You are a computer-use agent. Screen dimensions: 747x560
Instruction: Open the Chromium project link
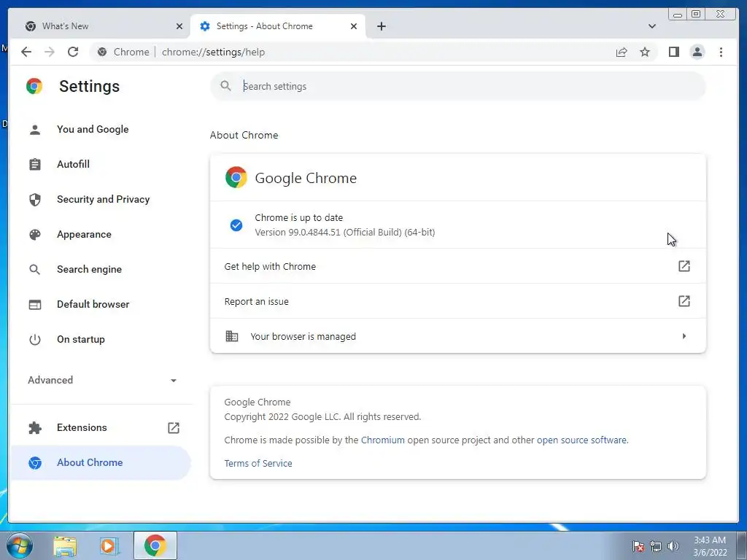pos(382,440)
